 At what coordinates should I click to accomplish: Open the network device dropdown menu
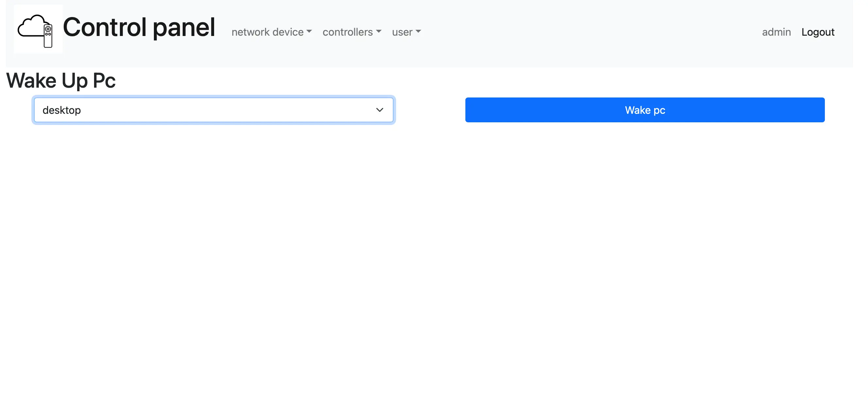(x=268, y=32)
